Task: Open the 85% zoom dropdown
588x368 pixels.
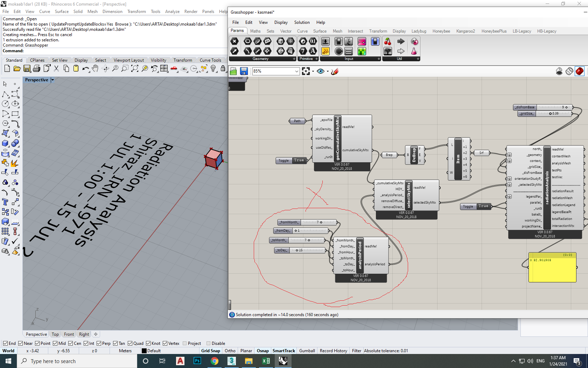Action: (x=297, y=71)
